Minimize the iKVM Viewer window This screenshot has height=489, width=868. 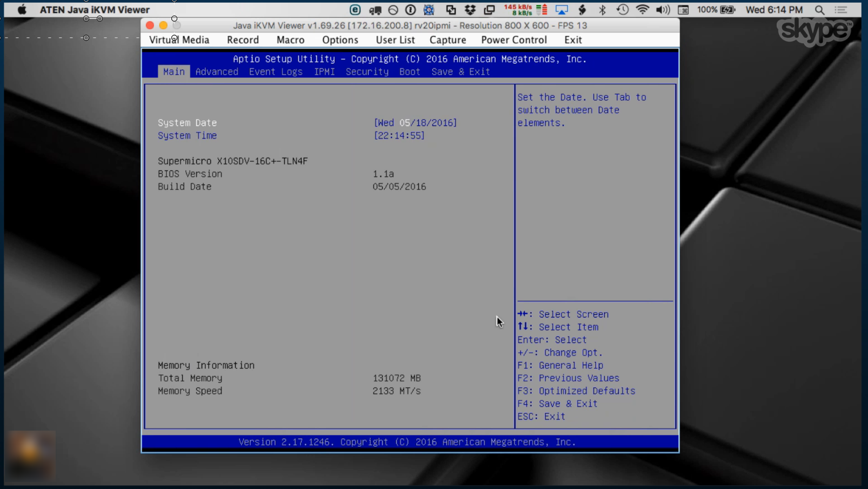point(163,25)
